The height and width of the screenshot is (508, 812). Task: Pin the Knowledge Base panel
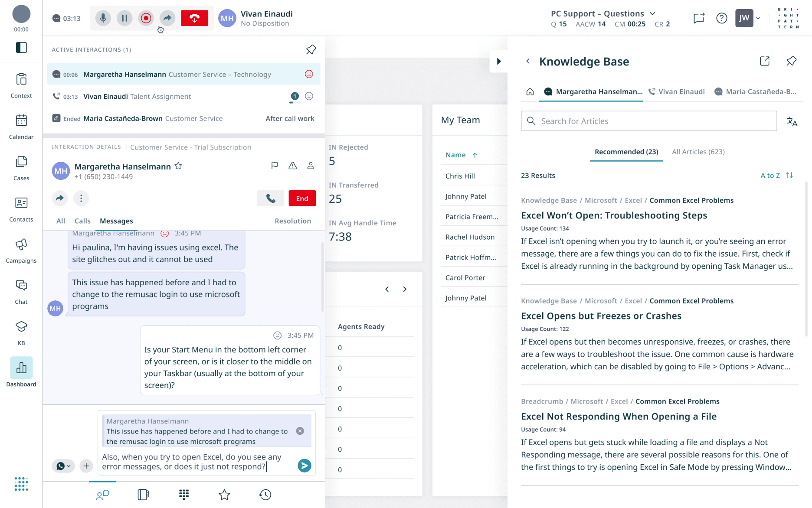point(792,61)
